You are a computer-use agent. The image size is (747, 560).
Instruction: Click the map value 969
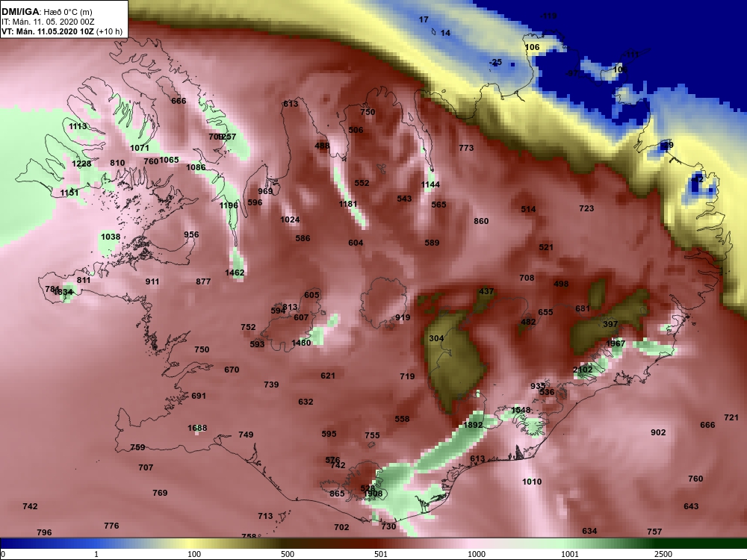tap(265, 191)
